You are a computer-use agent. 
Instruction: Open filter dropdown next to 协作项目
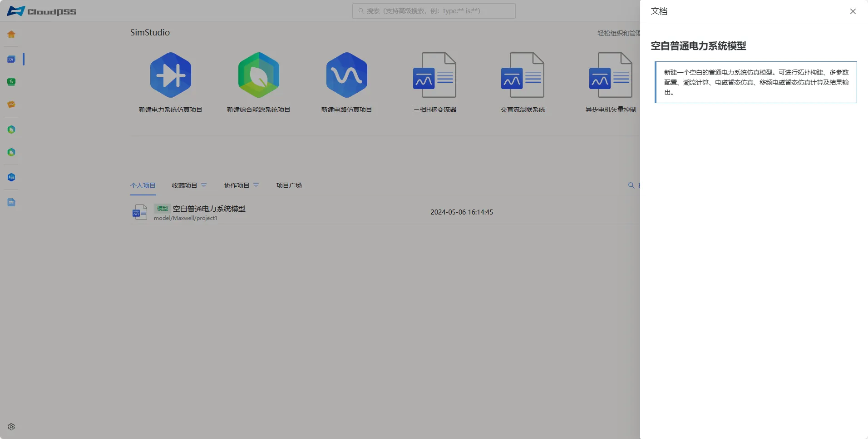(x=256, y=185)
